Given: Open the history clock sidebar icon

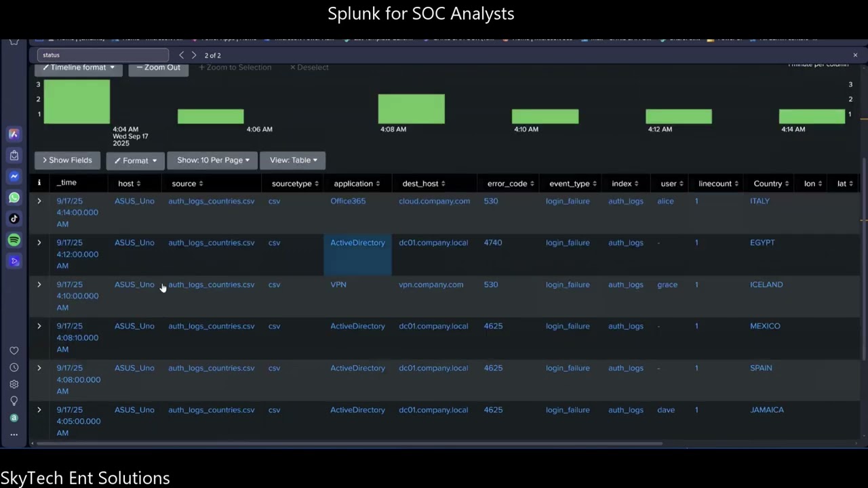Looking at the screenshot, I should [14, 367].
